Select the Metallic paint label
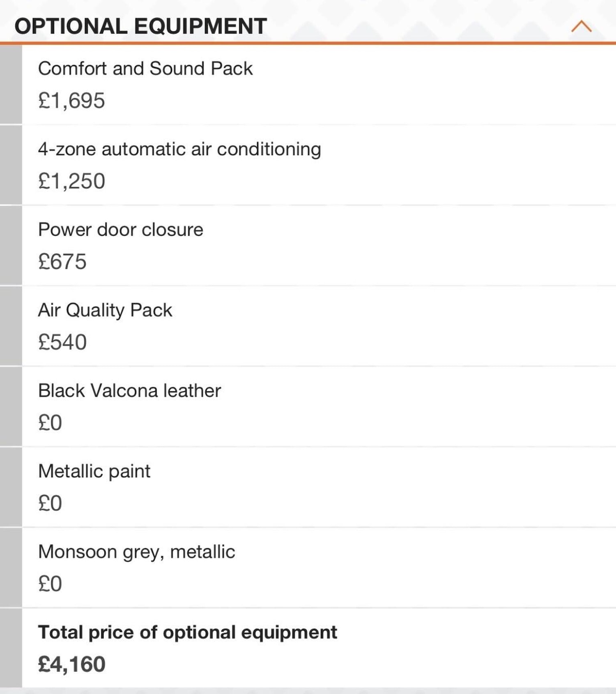The height and width of the screenshot is (694, 616). [94, 471]
